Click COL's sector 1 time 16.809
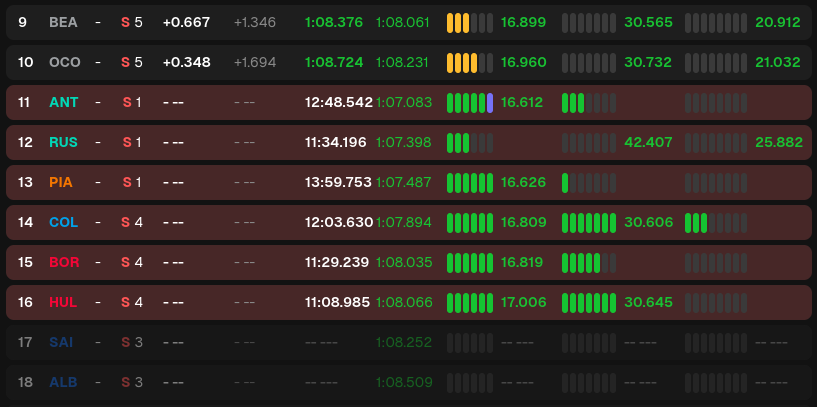Viewport: 817px width, 407px height. point(523,223)
